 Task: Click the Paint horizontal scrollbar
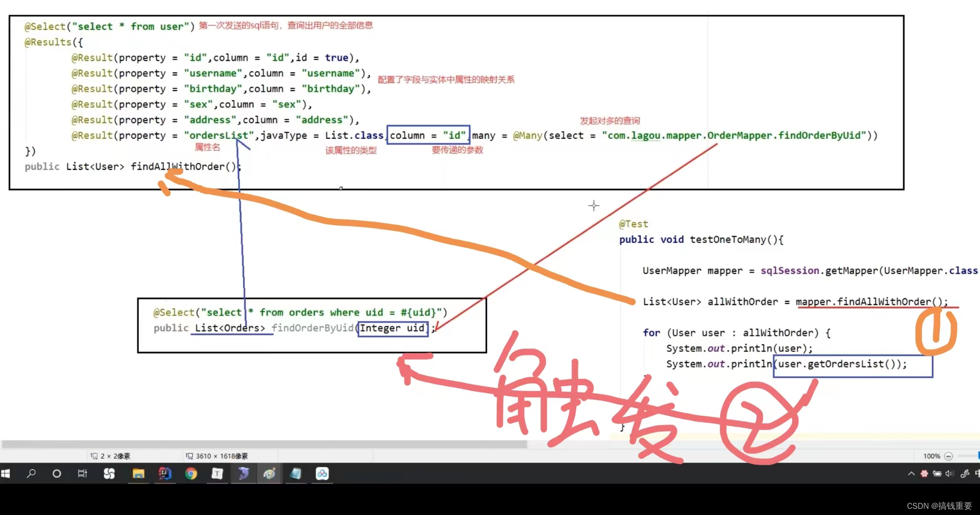(265, 444)
